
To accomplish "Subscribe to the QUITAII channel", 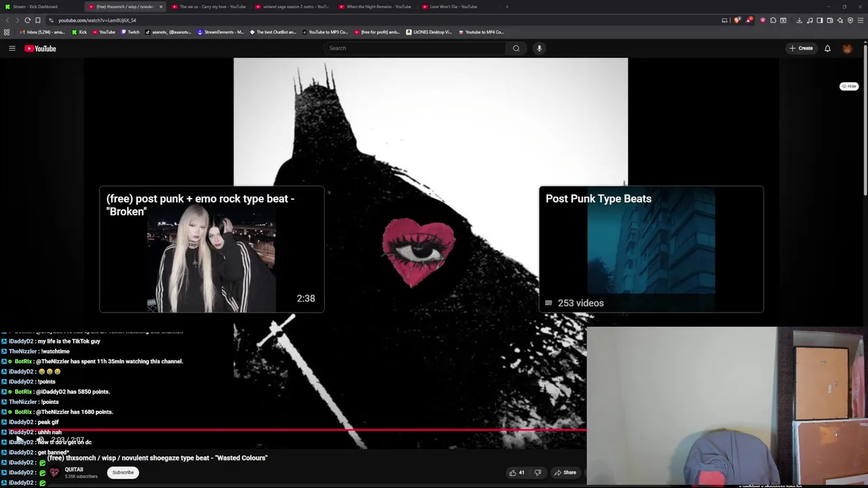I will point(123,472).
